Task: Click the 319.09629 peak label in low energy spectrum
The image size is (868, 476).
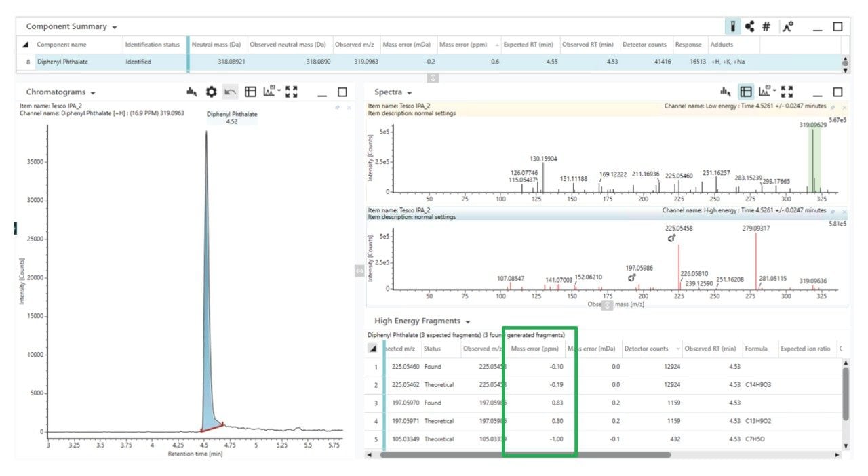Action: point(812,125)
